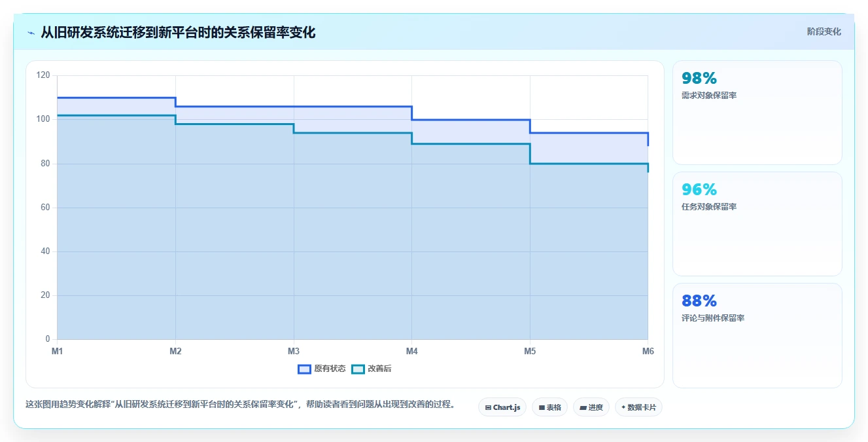This screenshot has width=868, height=442.
Task: Click the star icon in 数据卡片 chip
Action: click(x=623, y=407)
